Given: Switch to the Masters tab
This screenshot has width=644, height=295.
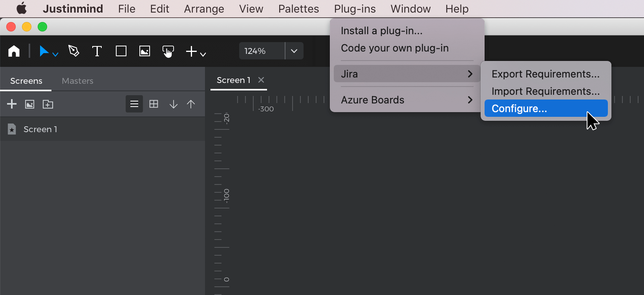Looking at the screenshot, I should tap(77, 81).
